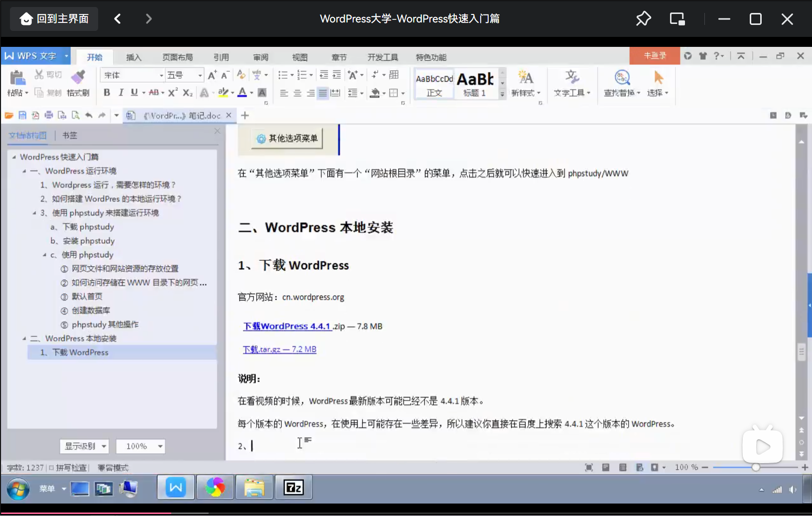Click the pin icon in title bar

tap(643, 19)
